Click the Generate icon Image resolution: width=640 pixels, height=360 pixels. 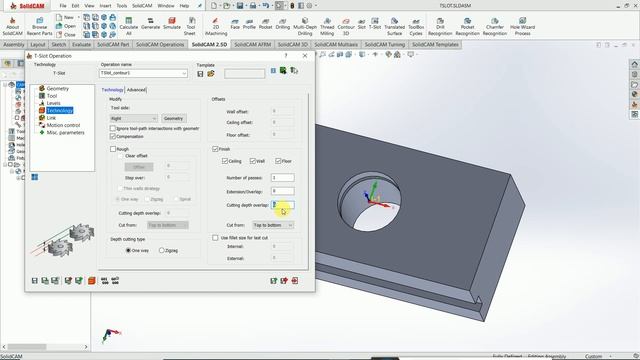pyautogui.click(x=150, y=24)
